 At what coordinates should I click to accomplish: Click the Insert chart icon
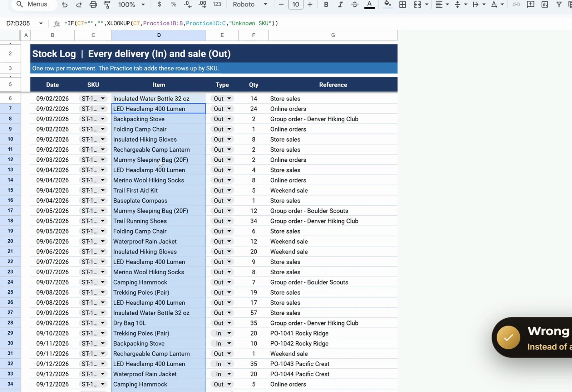point(545,4)
